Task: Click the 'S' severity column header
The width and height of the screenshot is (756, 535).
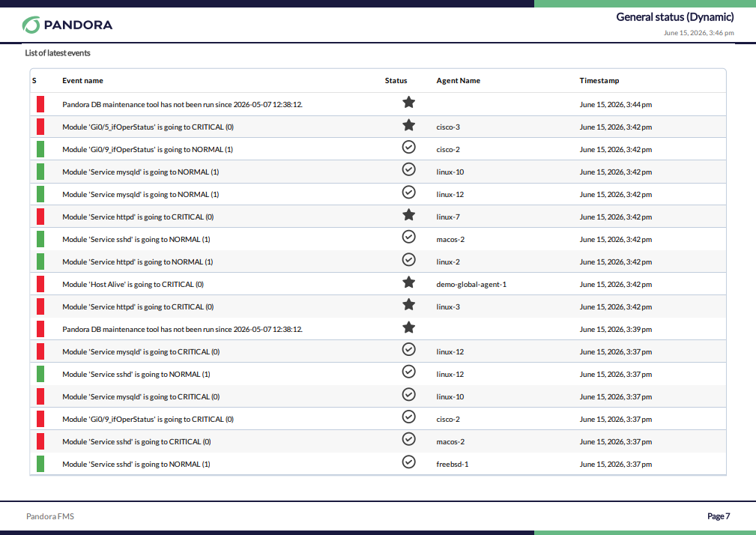Action: (x=34, y=80)
